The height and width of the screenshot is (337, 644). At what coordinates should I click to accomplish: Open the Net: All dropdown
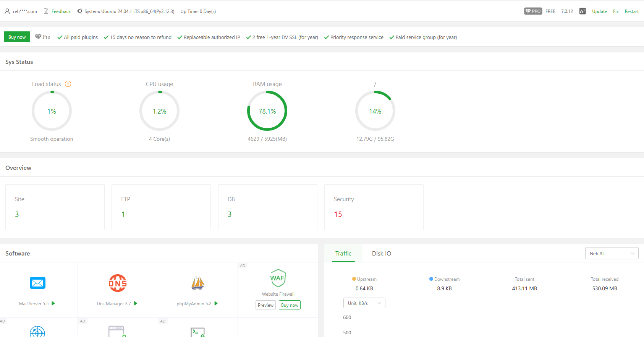[x=612, y=253]
